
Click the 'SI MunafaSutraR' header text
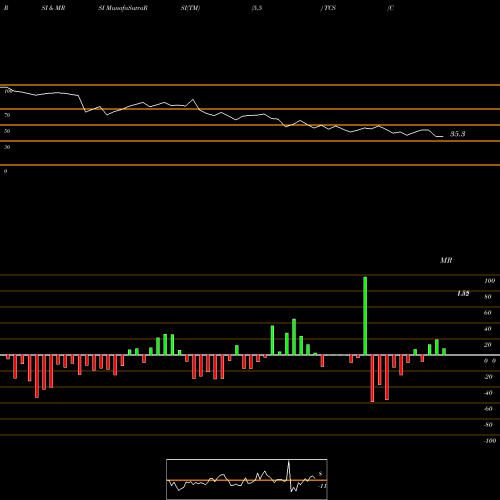tap(123, 8)
